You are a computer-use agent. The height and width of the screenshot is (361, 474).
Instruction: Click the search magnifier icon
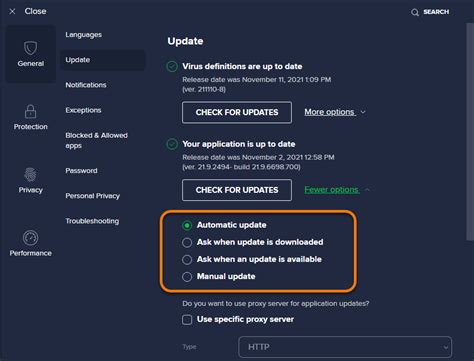pyautogui.click(x=415, y=13)
